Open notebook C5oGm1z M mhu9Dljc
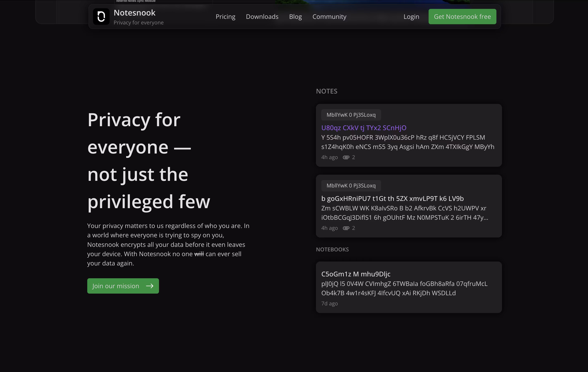This screenshot has height=372, width=588. tap(356, 274)
